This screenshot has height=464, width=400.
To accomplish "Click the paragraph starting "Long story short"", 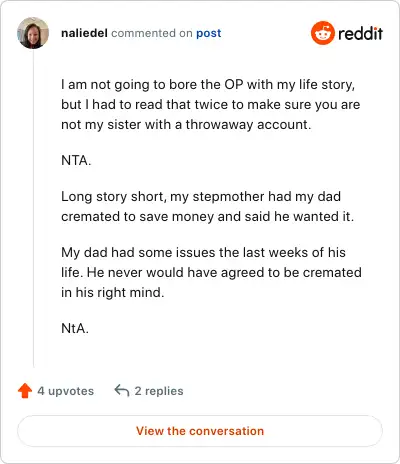I will click(x=207, y=206).
